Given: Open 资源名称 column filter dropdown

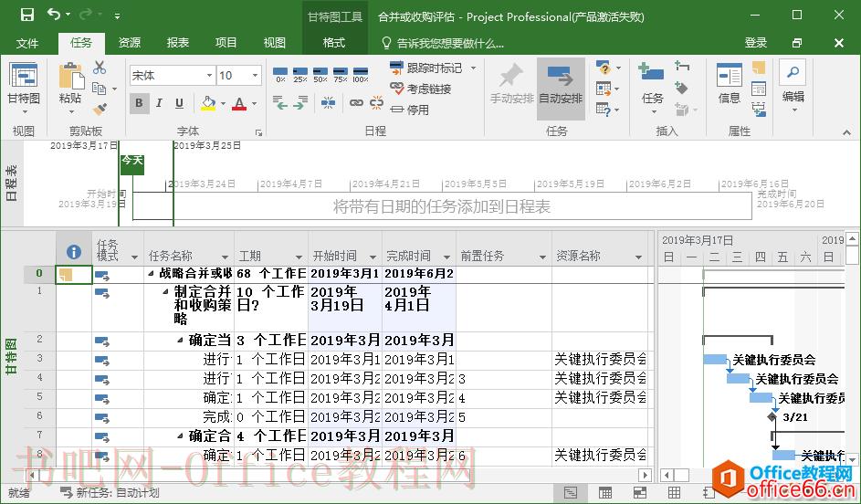Looking at the screenshot, I should pyautogui.click(x=638, y=257).
